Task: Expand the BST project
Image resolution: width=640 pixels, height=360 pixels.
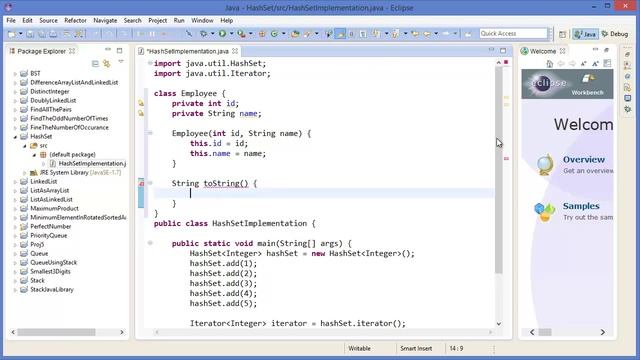Action: pos(16,74)
